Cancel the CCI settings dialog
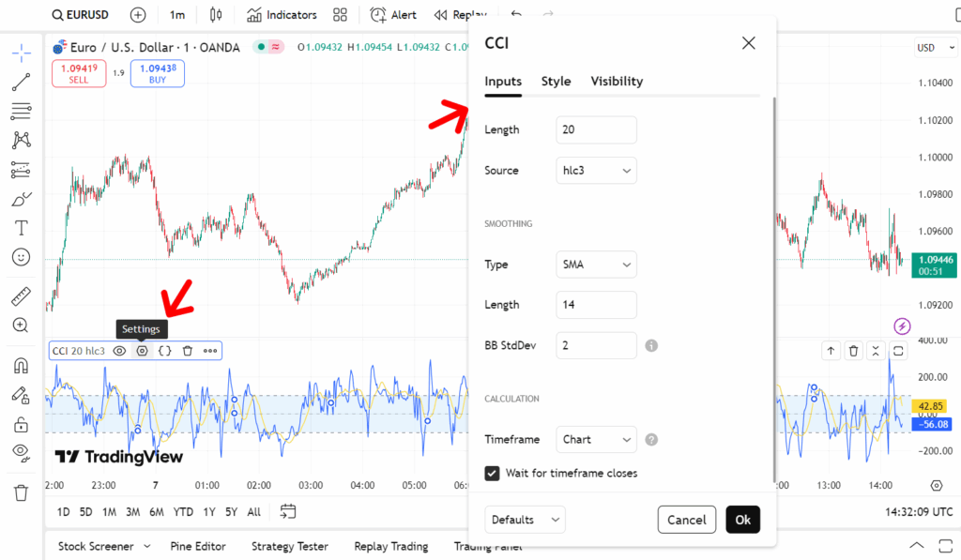Viewport: 961px width, 560px height. [x=686, y=519]
